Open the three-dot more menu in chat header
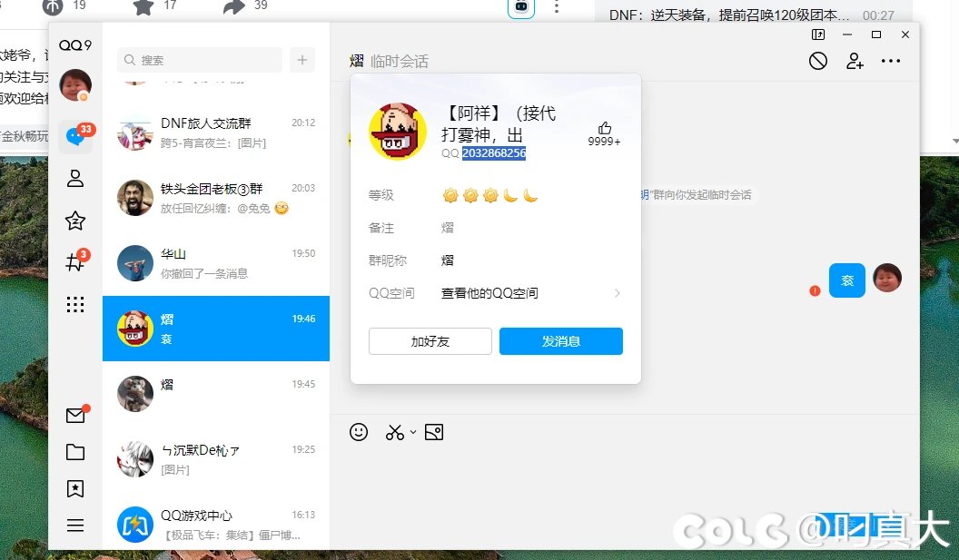 pos(891,61)
